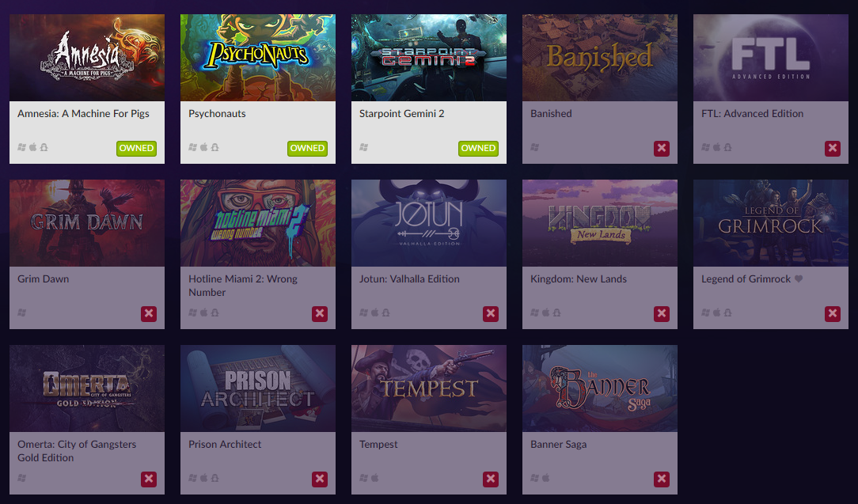
Task: Click the red X on Prison Architect card
Action: point(320,479)
